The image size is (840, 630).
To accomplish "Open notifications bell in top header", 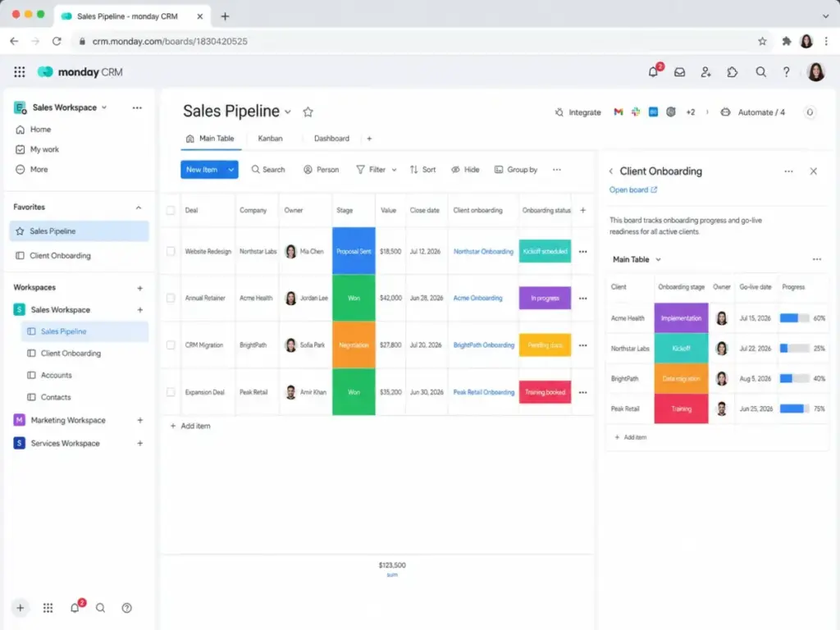I will (653, 72).
